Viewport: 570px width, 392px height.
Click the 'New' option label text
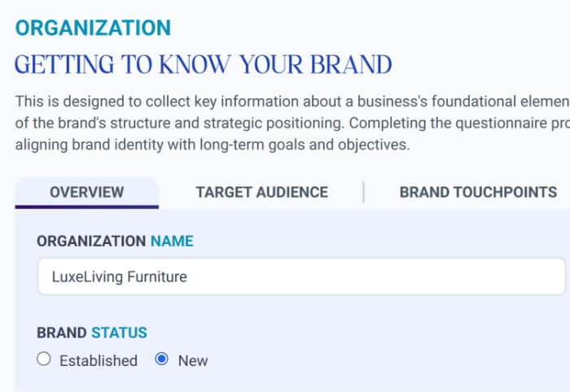(x=193, y=360)
